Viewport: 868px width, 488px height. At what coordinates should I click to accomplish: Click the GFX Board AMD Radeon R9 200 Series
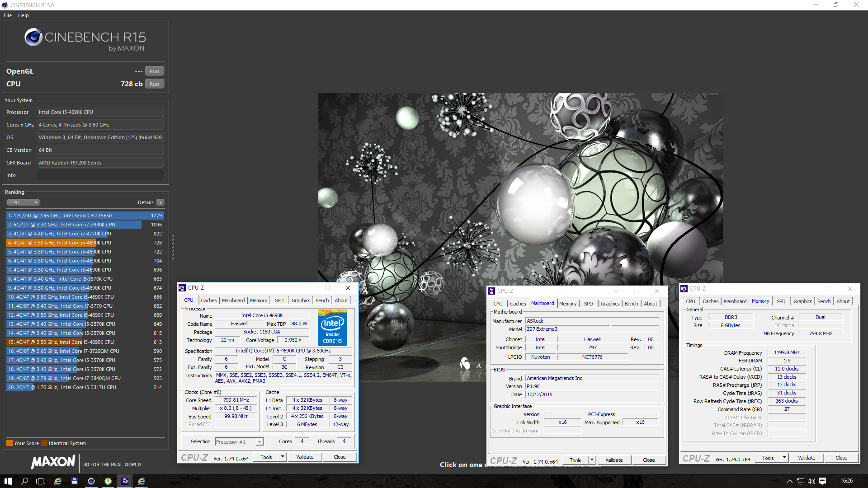(100, 163)
